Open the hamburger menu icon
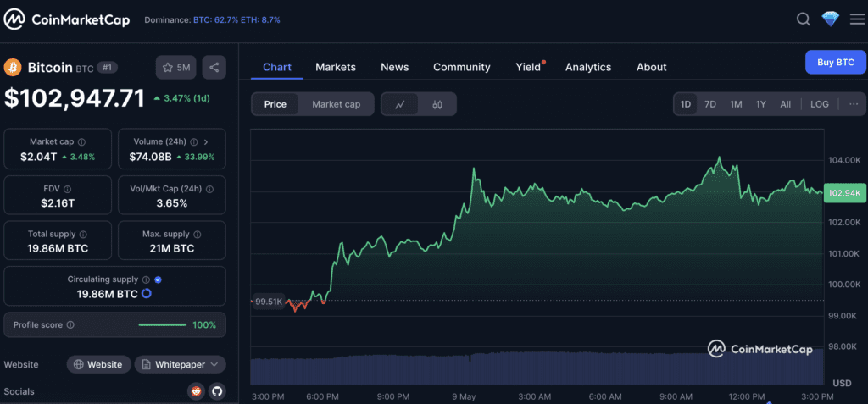Viewport: 868px width, 404px height. pos(856,20)
